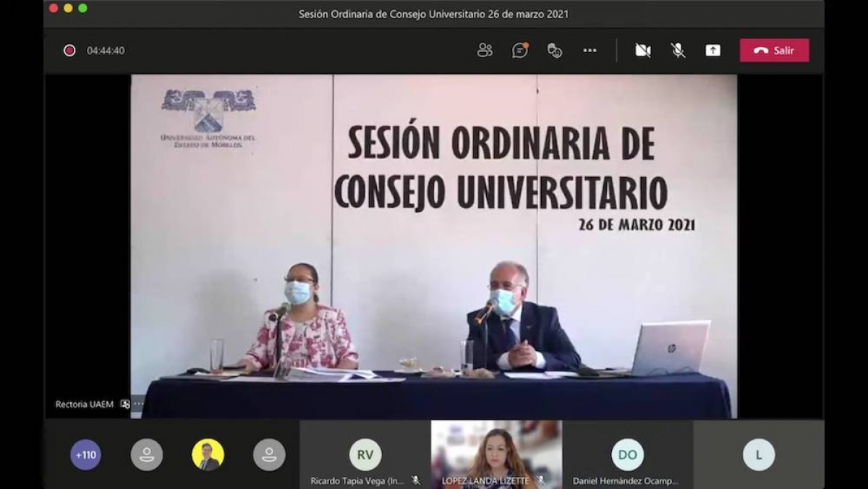This screenshot has width=868, height=489.
Task: Show the meeting participants panel
Action: [485, 50]
